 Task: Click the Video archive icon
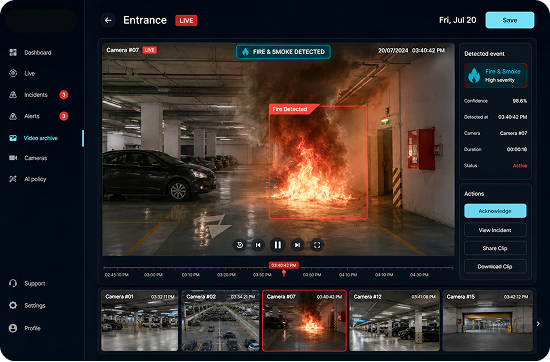[13, 138]
